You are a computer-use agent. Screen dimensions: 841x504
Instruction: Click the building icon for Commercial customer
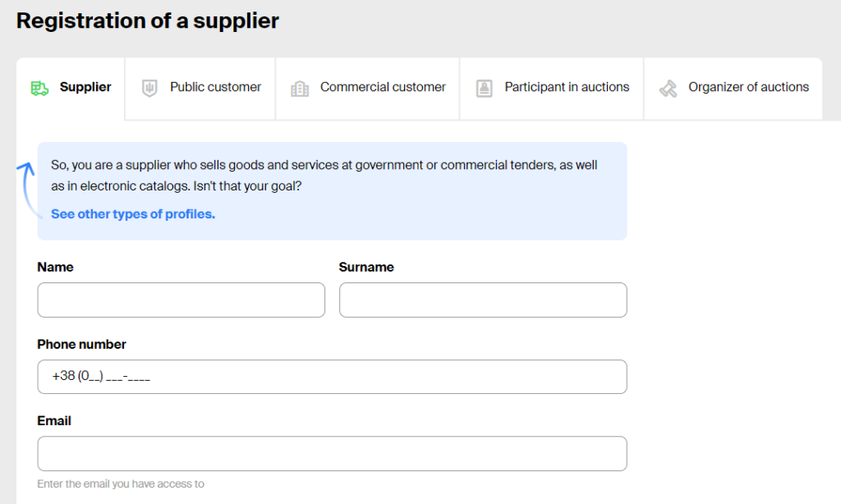click(300, 88)
